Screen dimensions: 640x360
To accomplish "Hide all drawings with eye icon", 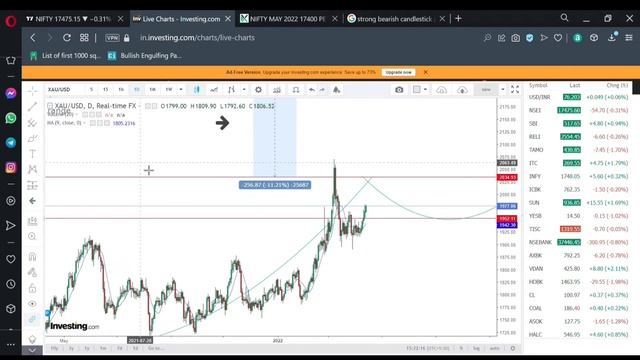I will (32, 304).
